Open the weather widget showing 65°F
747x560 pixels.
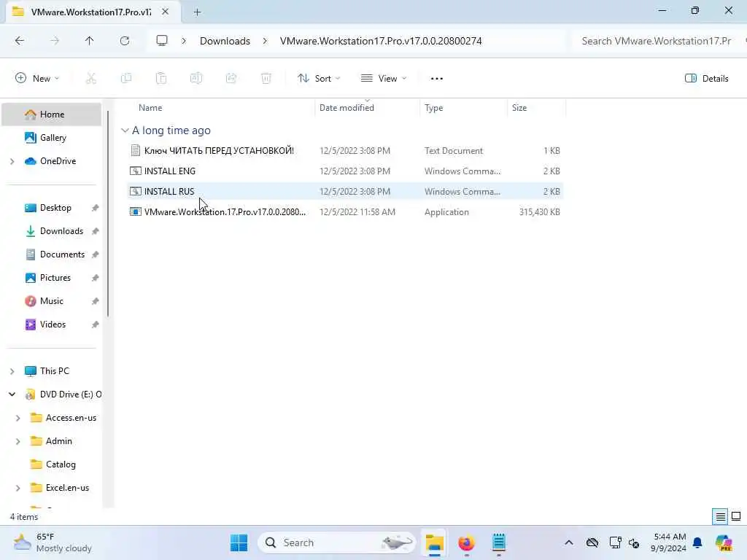tap(53, 542)
